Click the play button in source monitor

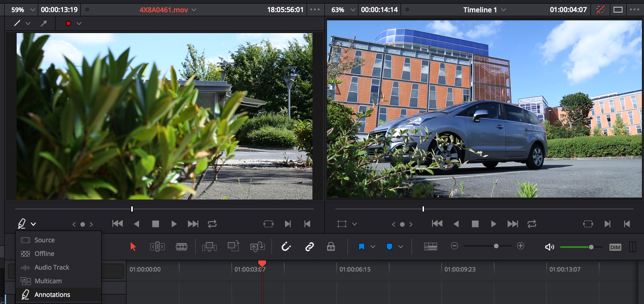click(174, 224)
